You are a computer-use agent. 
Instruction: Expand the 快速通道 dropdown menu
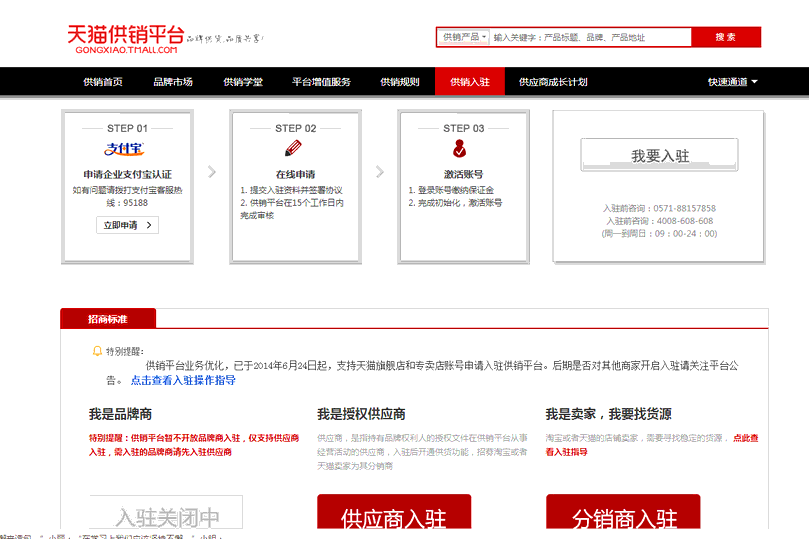click(x=732, y=81)
